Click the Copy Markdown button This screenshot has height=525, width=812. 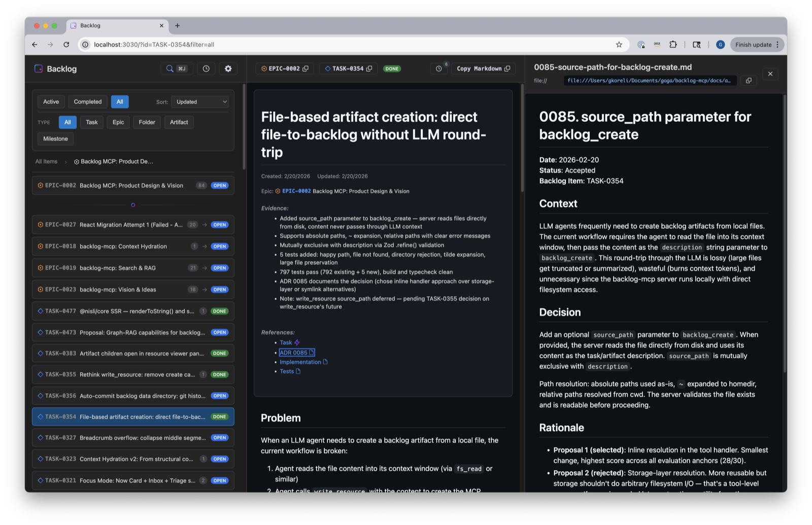point(483,69)
